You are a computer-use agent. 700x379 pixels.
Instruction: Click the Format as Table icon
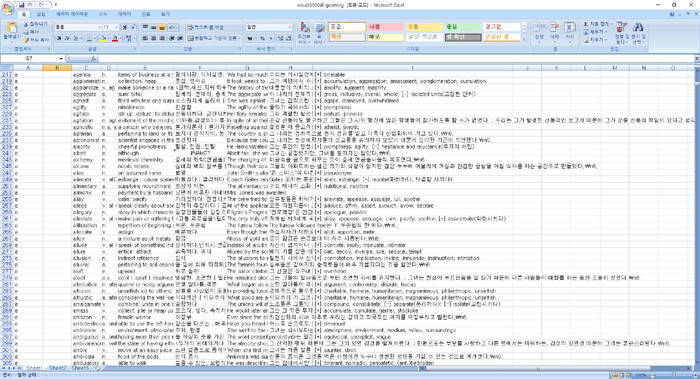(x=319, y=32)
